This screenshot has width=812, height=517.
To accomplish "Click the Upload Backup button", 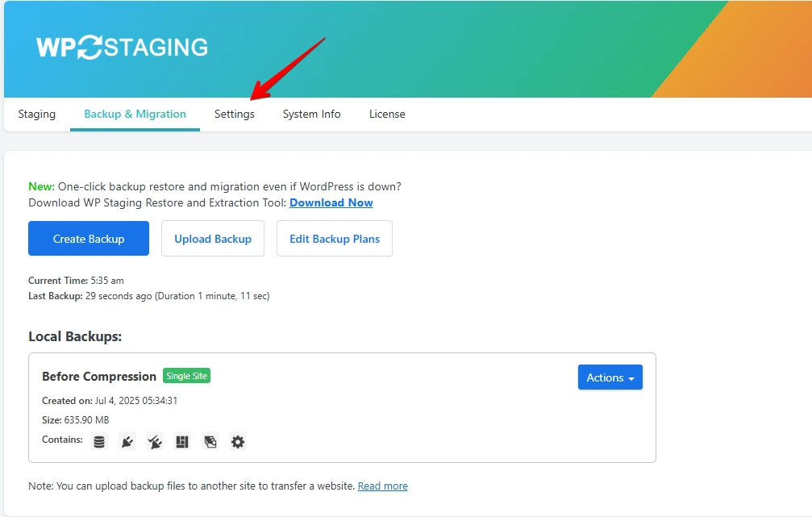I will pyautogui.click(x=213, y=238).
